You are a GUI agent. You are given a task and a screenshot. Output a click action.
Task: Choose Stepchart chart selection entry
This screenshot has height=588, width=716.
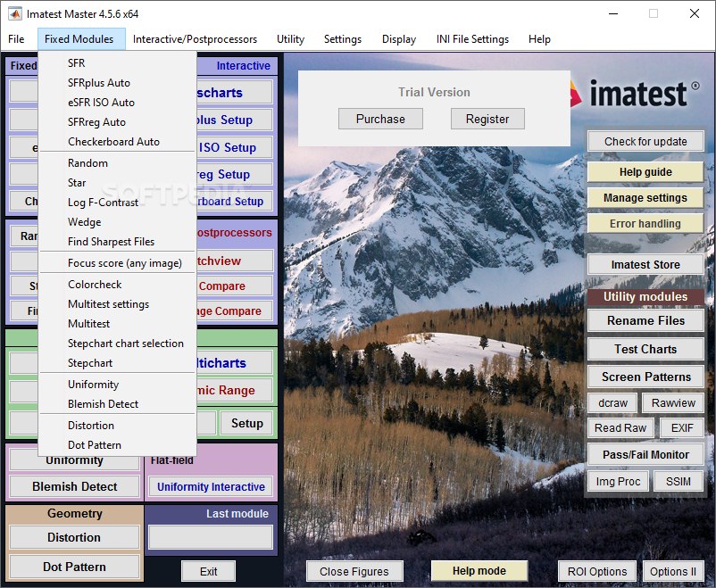point(118,344)
